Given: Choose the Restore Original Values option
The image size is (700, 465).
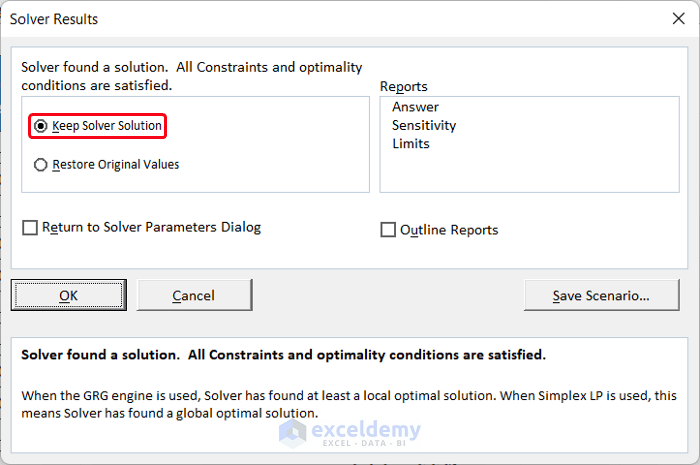Looking at the screenshot, I should coord(41,165).
